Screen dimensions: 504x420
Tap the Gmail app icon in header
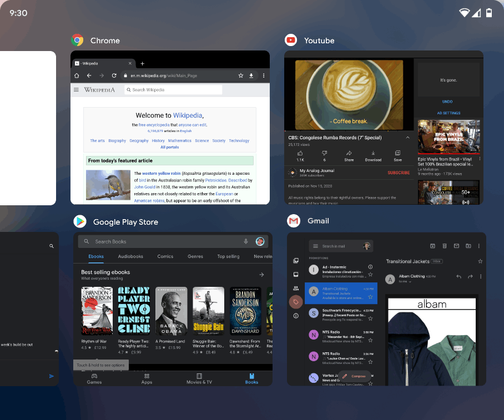(x=294, y=221)
